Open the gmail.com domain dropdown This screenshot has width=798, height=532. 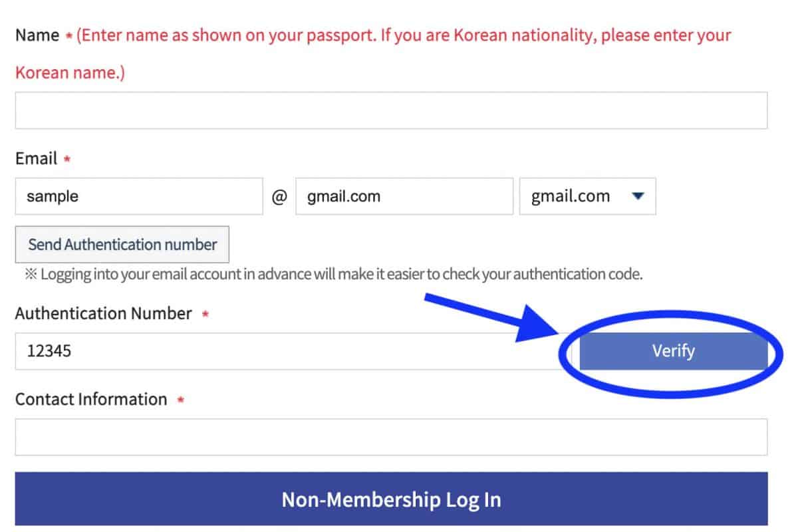[x=587, y=196]
